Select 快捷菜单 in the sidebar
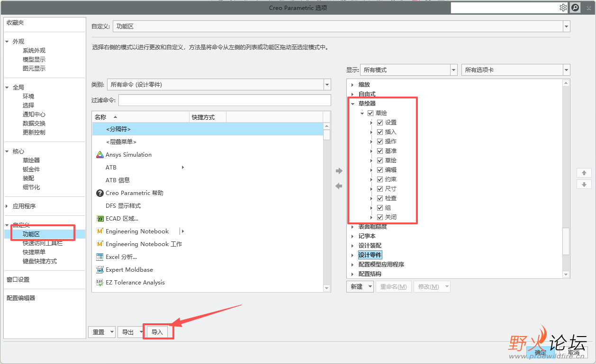This screenshot has width=596, height=364. [34, 252]
